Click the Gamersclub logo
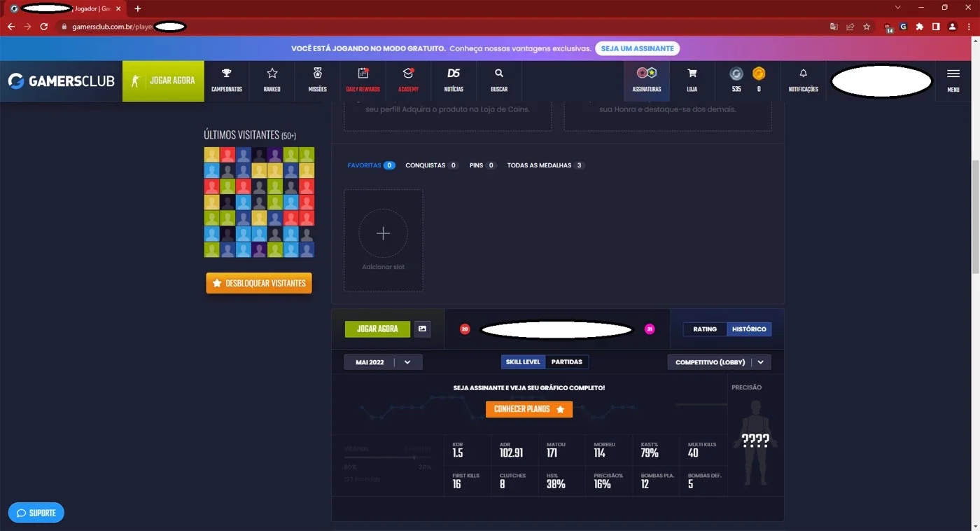This screenshot has width=980, height=531. pyautogui.click(x=61, y=81)
